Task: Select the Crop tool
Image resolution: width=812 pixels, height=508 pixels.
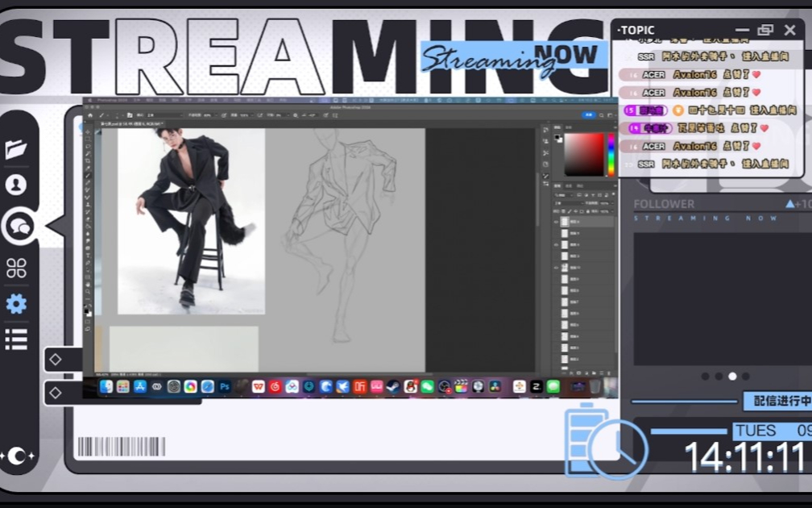Action: [88, 160]
